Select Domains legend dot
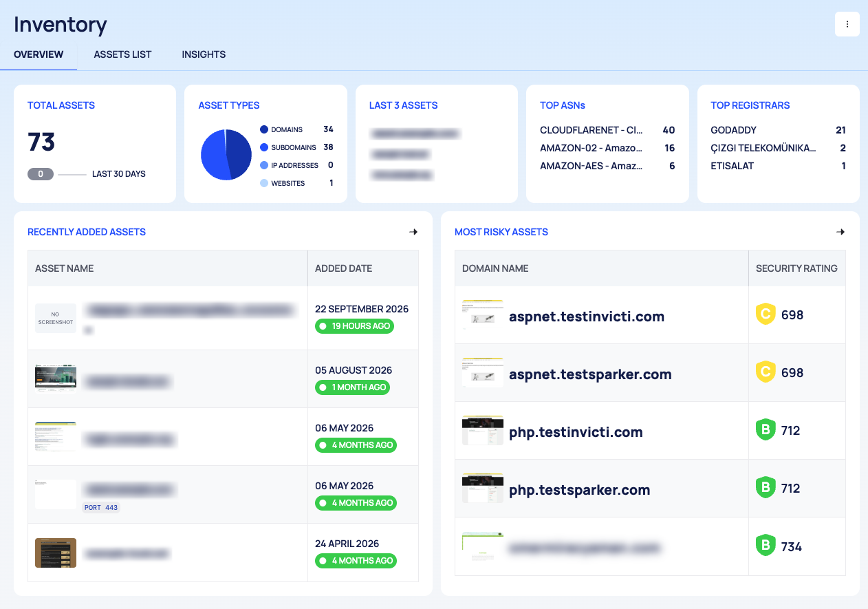 (x=264, y=129)
